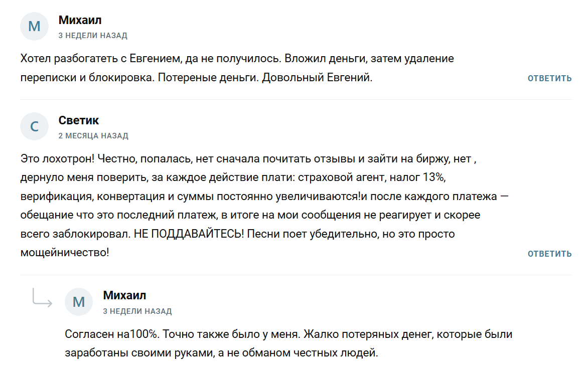The image size is (588, 369).
Task: Click the words "Это лохотрон!"
Action: click(x=57, y=159)
